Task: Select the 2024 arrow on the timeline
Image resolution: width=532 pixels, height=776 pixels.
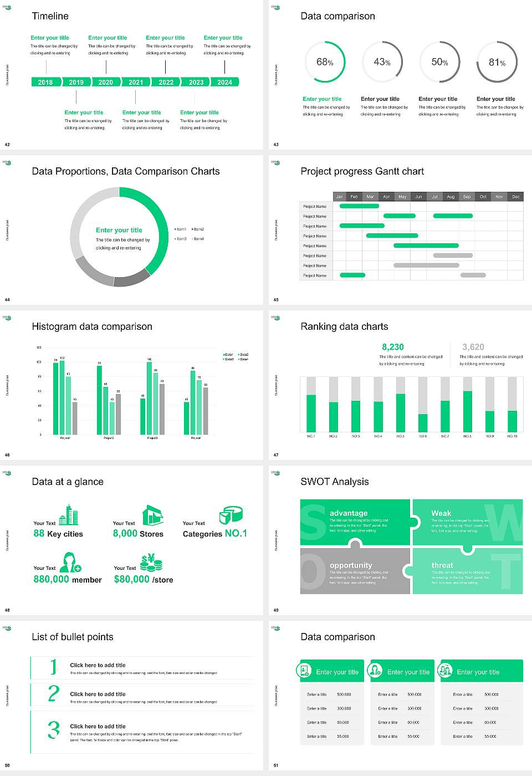Action: tap(225, 82)
